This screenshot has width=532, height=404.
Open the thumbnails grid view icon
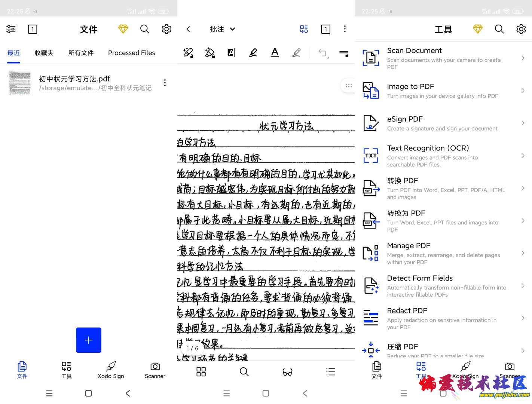[x=201, y=372]
